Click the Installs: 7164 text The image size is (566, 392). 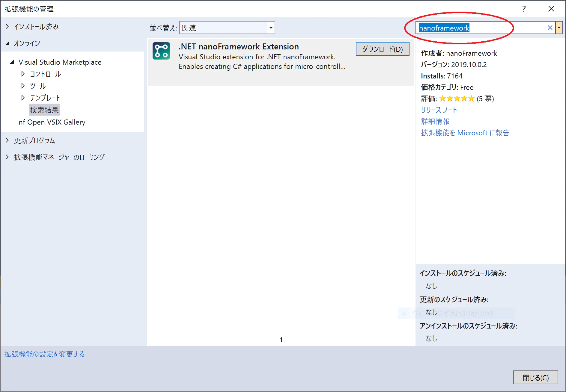(x=442, y=76)
